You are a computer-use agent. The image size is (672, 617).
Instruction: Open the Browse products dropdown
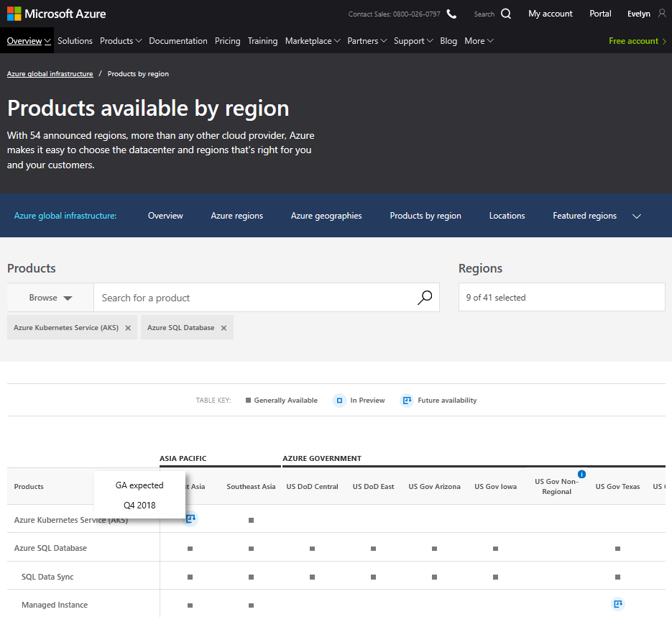50,298
